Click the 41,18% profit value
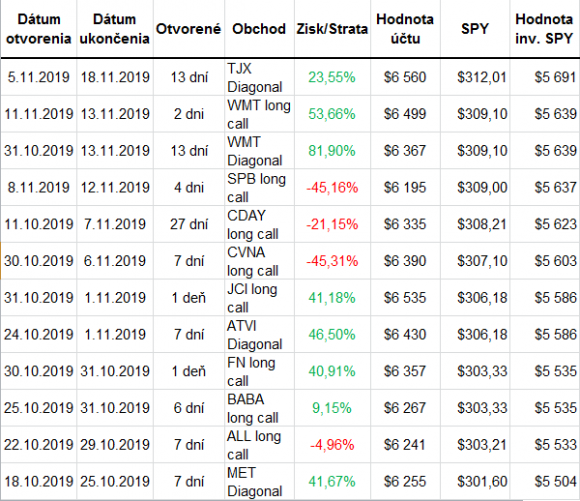Screen dimensions: 580x501 (332, 298)
